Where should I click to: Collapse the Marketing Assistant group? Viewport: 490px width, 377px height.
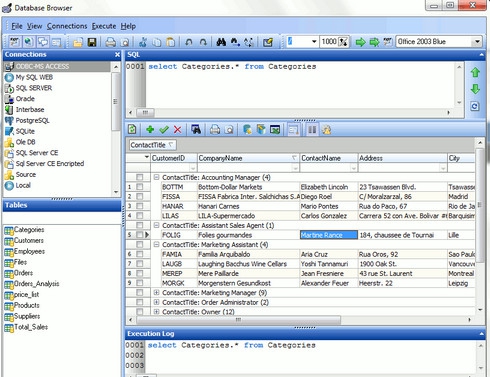pyautogui.click(x=156, y=245)
